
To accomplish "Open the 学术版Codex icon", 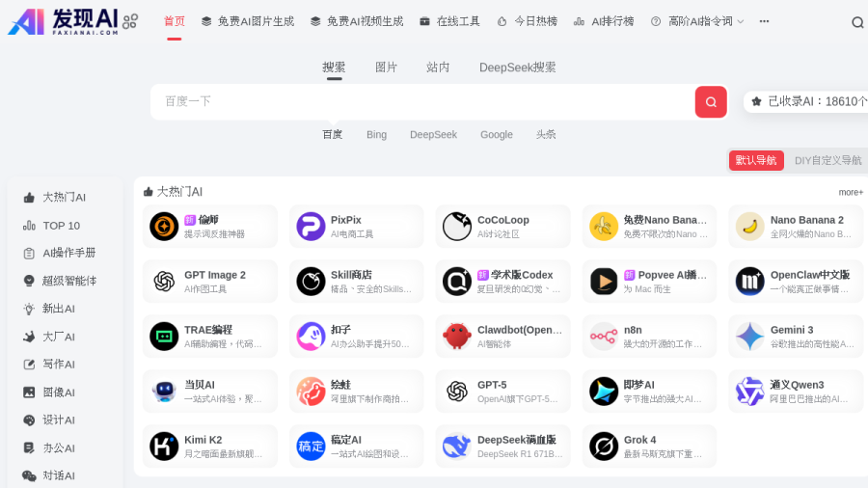I will click(x=457, y=281).
